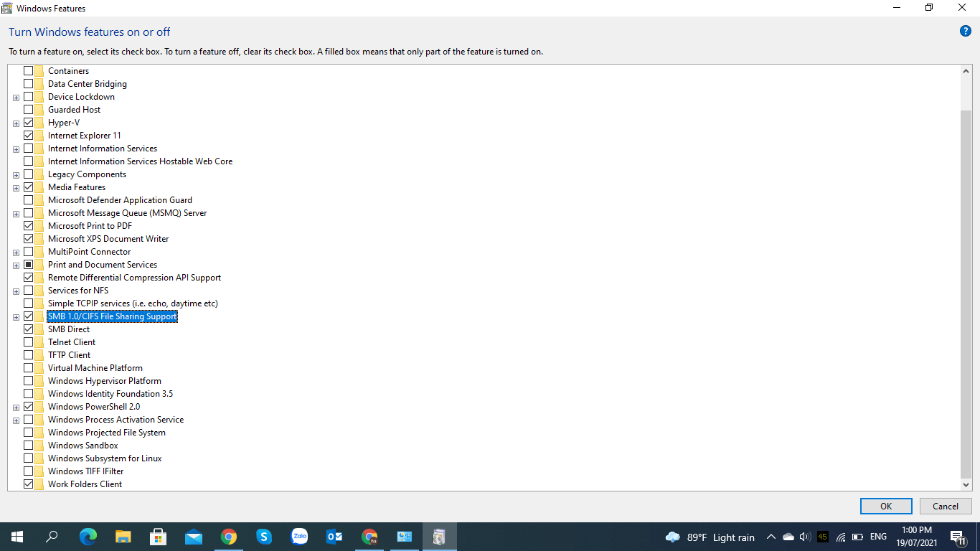Enable the Virtual Machine Platform checkbox
The height and width of the screenshot is (551, 980).
pyautogui.click(x=29, y=368)
